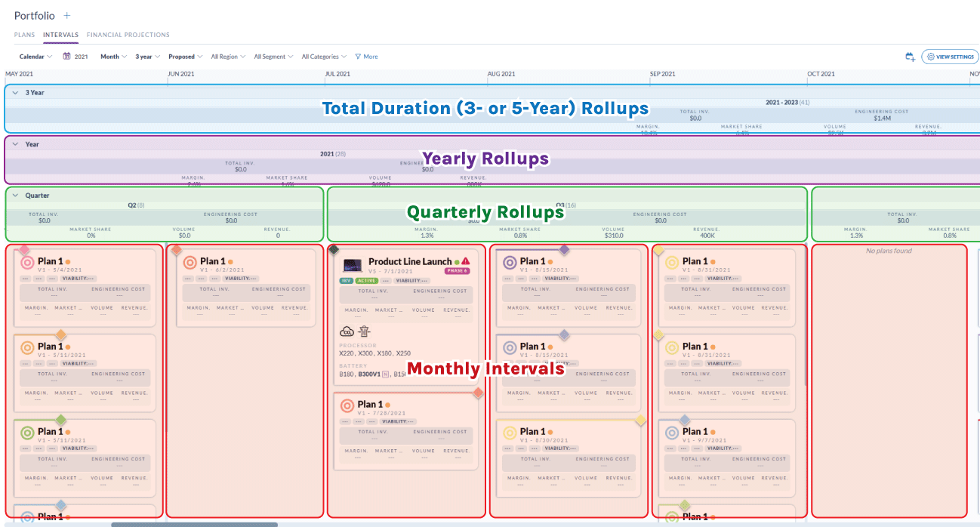Viewport: 980px width, 527px height.
Task: Click the Active badge on Product Line Launch
Action: (367, 280)
